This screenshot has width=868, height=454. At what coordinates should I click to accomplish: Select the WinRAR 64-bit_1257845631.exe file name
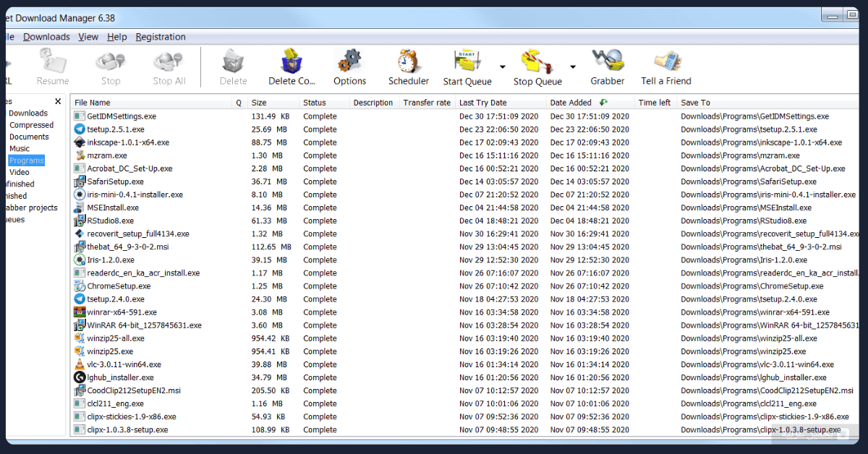click(144, 325)
